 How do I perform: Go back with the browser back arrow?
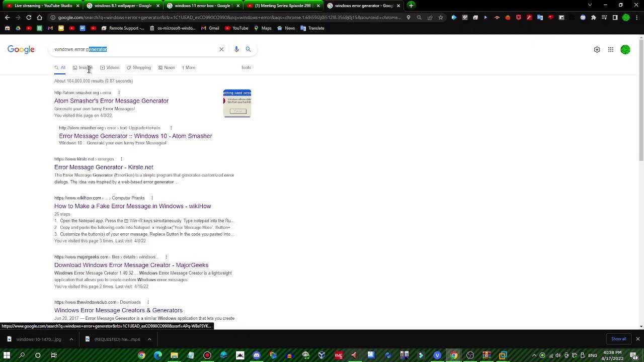point(7,18)
